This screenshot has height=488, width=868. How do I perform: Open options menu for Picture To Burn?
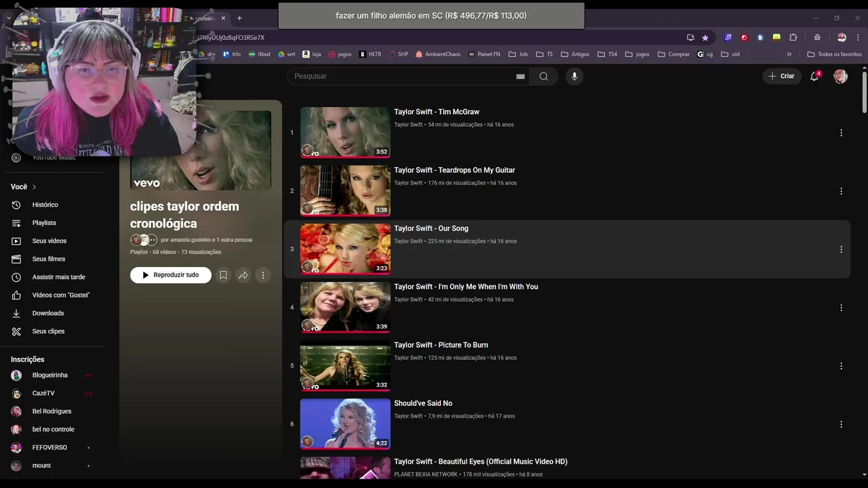pos(841,366)
